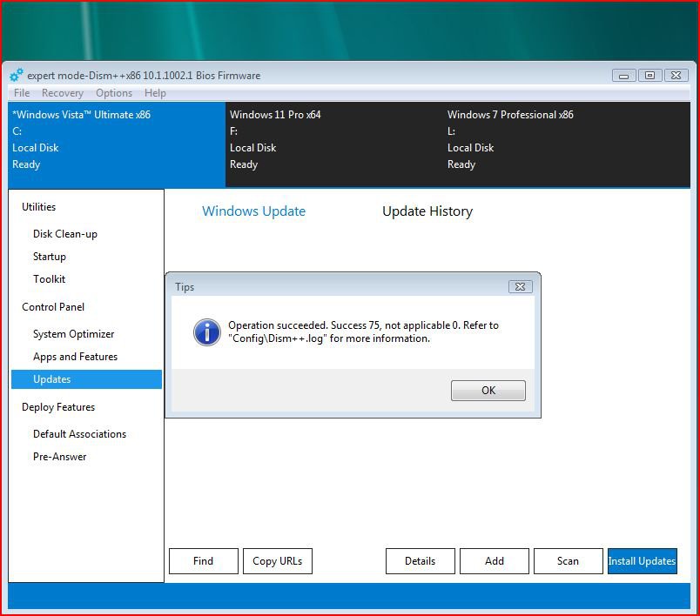Select the Windows 11 Pro x64 image

coord(334,144)
